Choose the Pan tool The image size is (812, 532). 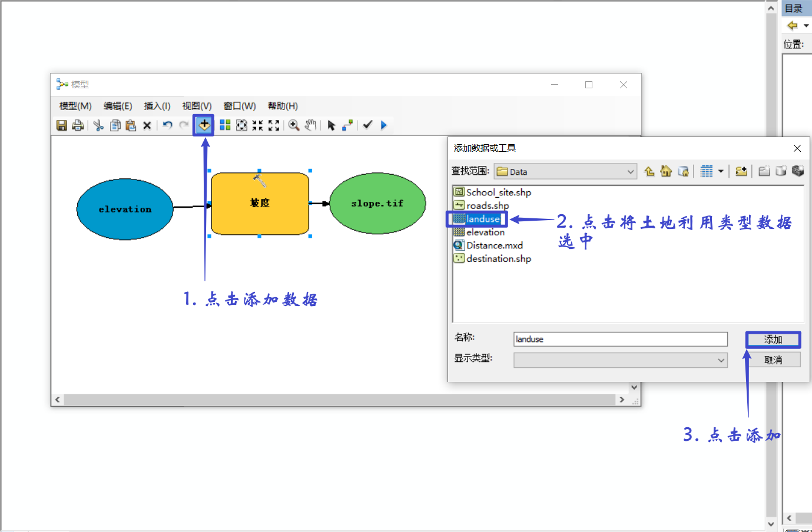pos(310,125)
